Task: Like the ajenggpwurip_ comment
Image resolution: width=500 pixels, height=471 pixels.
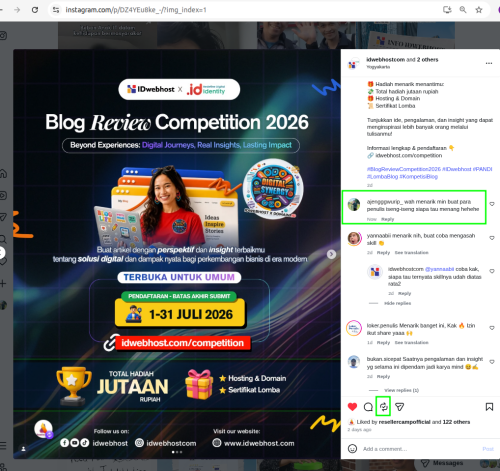Action: tap(492, 204)
